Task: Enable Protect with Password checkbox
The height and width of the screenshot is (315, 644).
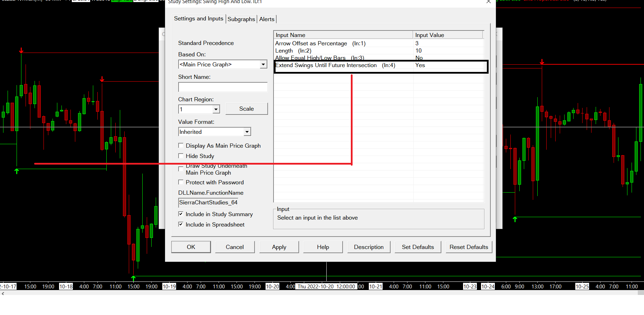Action: point(181,182)
